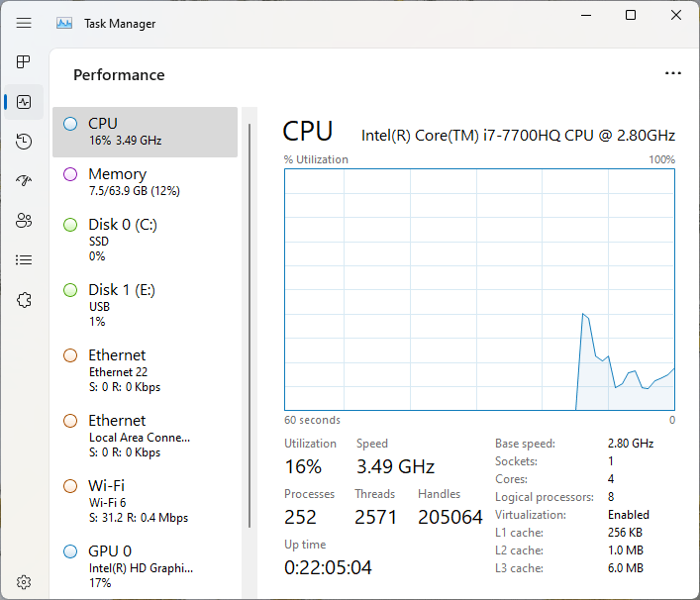
Task: Click the '60 seconds' graph label
Action: pyautogui.click(x=312, y=420)
